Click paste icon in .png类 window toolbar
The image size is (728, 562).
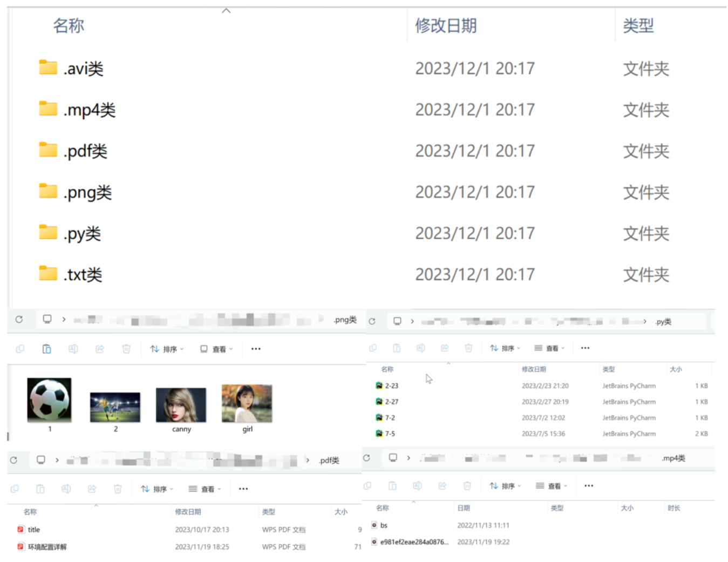(x=46, y=349)
